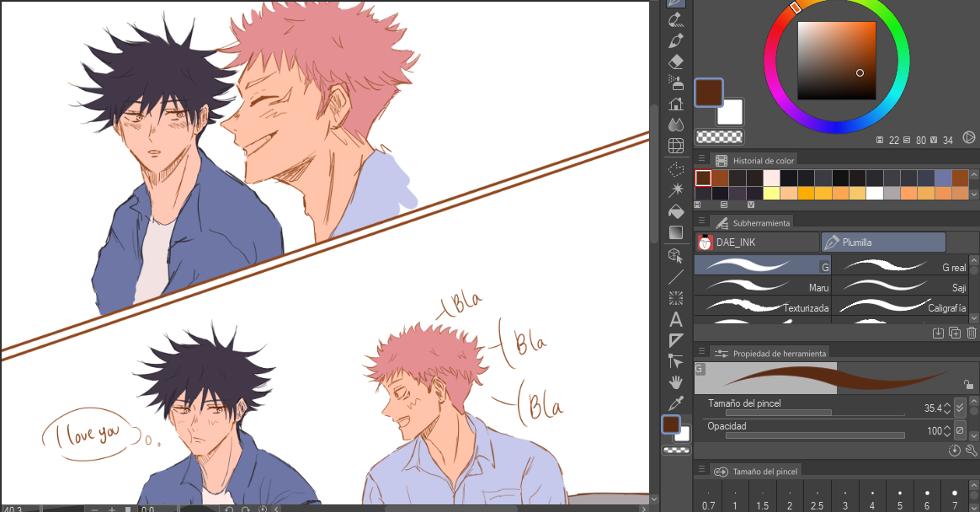
Task: Open the Historial de color panel menu
Action: [x=703, y=159]
